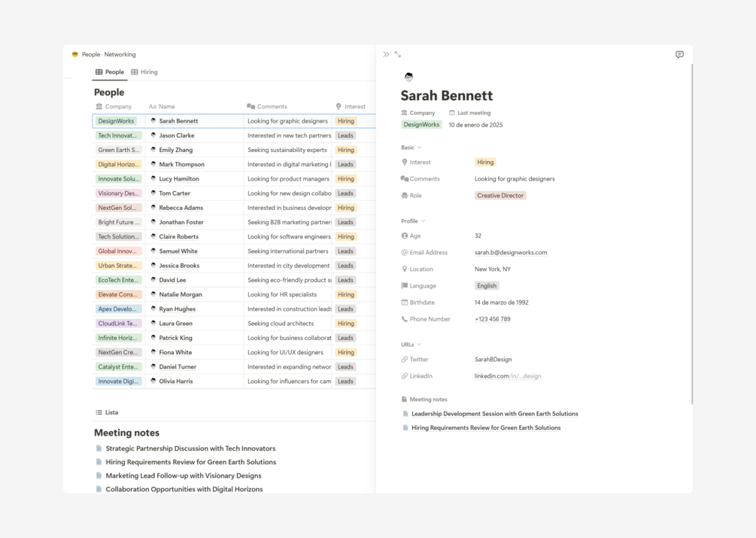Click the Company column header icon

coord(99,107)
